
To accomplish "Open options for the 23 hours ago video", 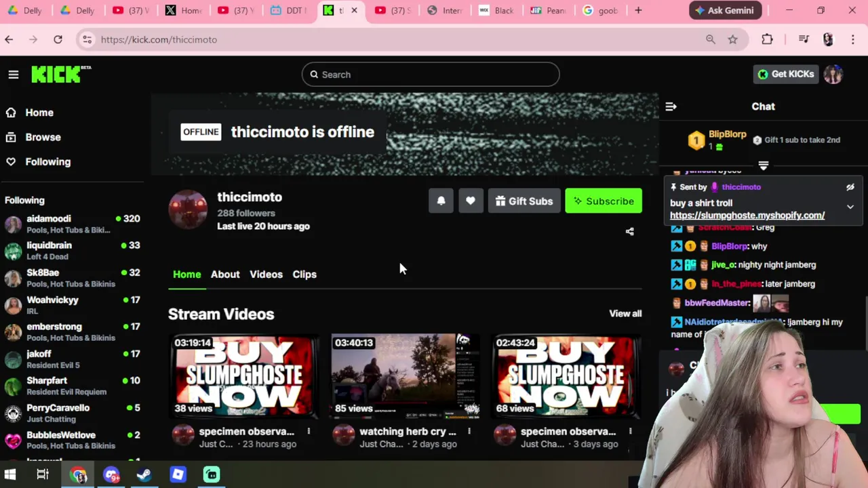I will click(309, 431).
